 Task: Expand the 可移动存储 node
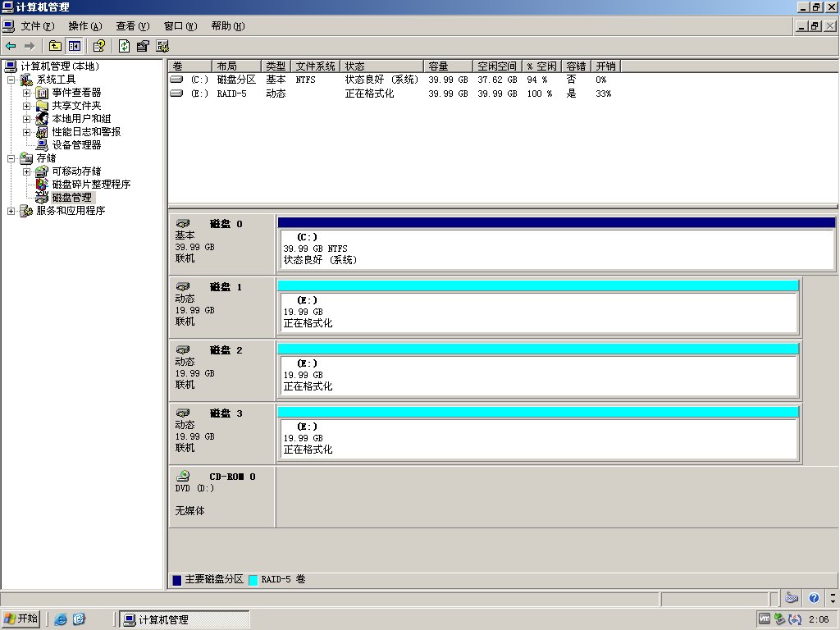pos(26,171)
